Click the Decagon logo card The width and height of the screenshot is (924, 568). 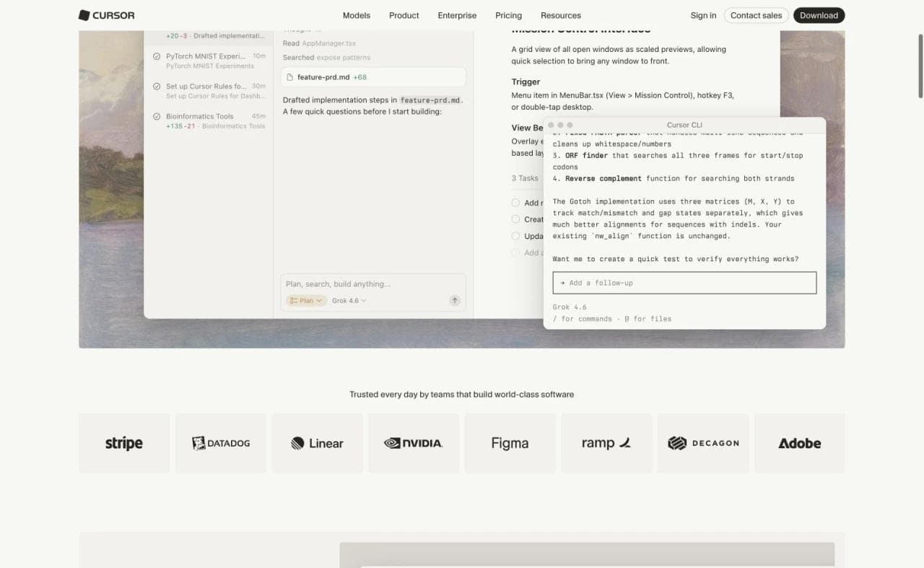click(x=703, y=443)
